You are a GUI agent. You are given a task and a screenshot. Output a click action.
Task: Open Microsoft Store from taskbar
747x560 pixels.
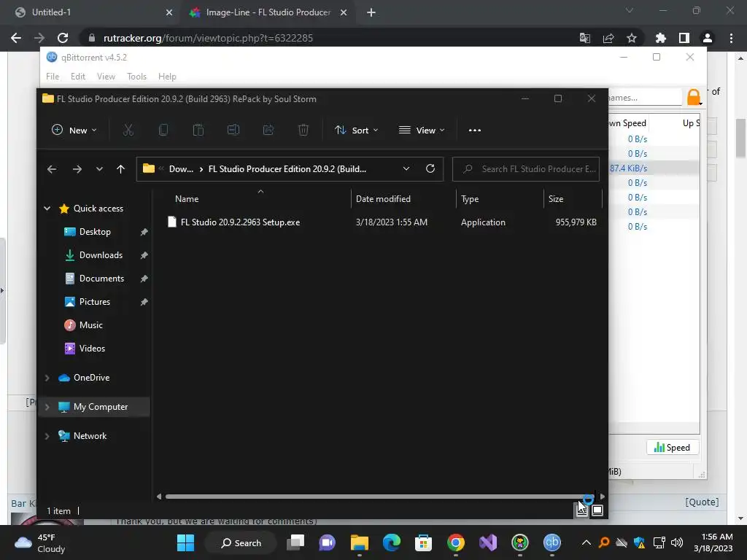(x=423, y=542)
